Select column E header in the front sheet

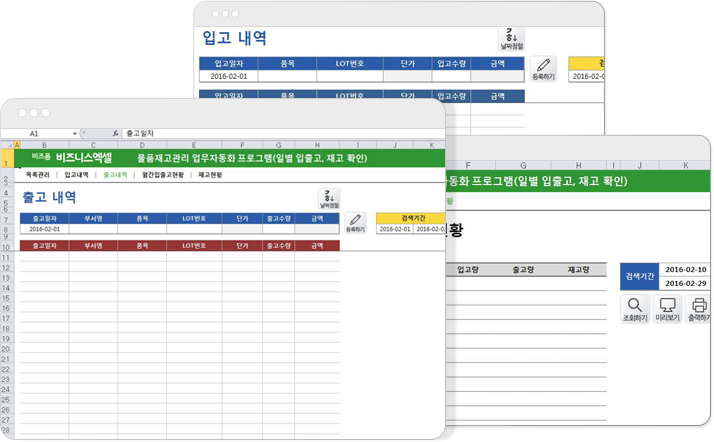click(x=194, y=145)
